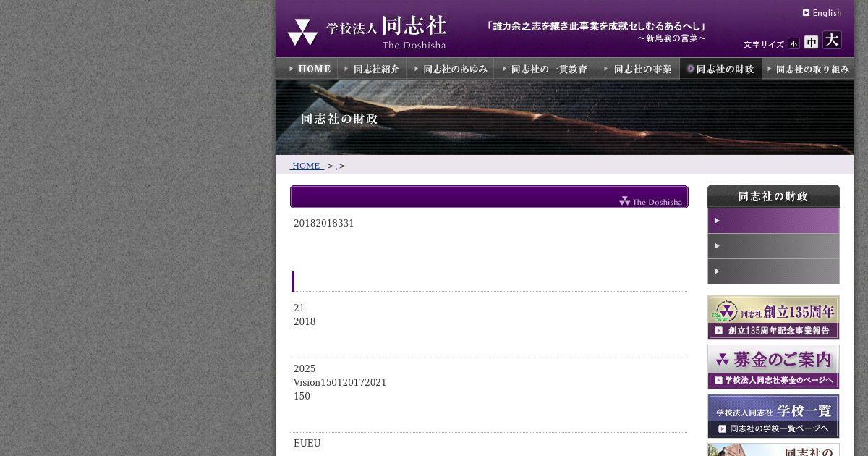This screenshot has height=456, width=868.
Task: Open 同志社紹介 menu item
Action: coord(372,69)
